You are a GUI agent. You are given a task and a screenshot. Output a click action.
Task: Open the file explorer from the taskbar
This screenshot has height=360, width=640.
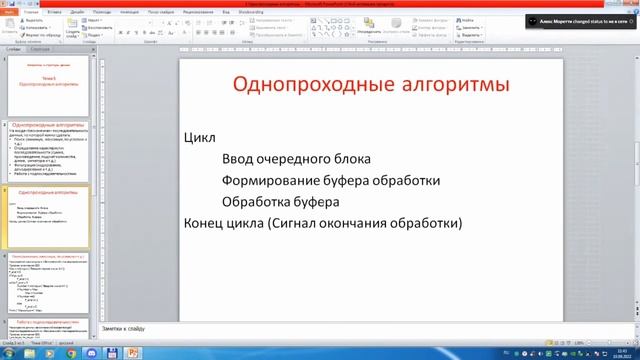[30, 353]
